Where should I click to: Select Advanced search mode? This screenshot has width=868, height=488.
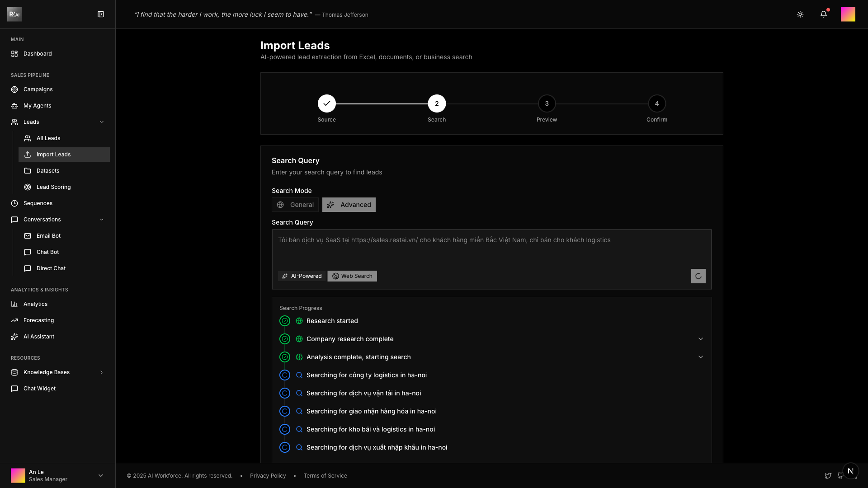click(x=349, y=205)
